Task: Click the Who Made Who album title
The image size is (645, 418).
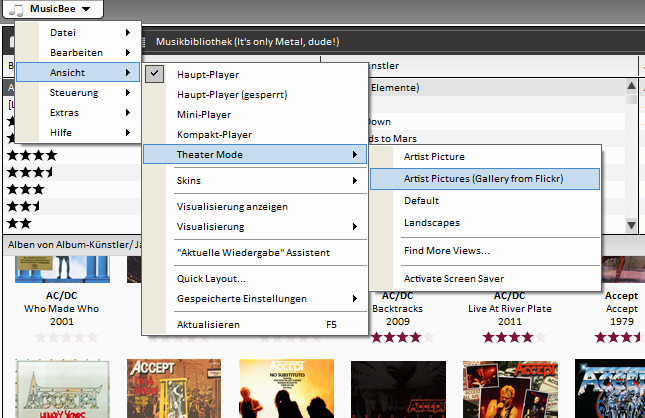Action: coord(62,309)
